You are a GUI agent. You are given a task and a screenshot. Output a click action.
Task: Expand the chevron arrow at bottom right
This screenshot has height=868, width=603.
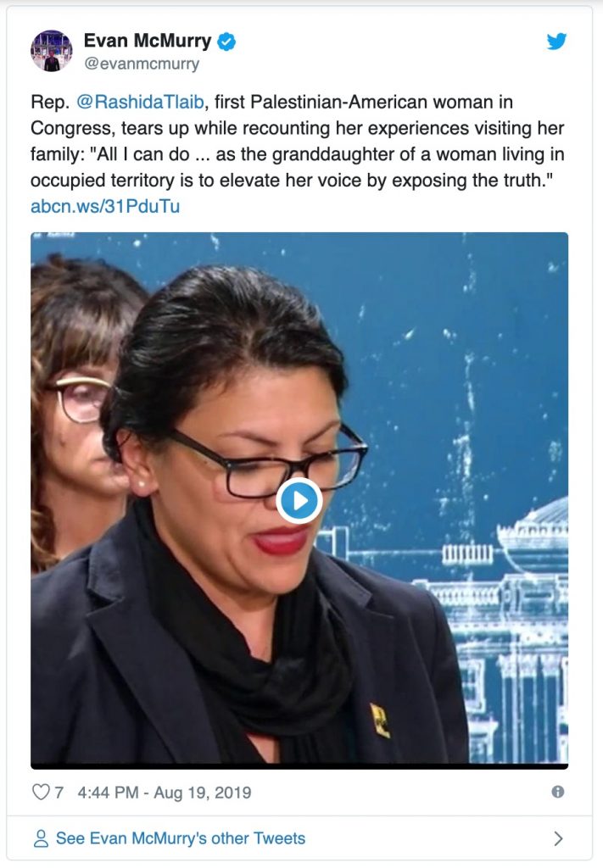tap(558, 838)
